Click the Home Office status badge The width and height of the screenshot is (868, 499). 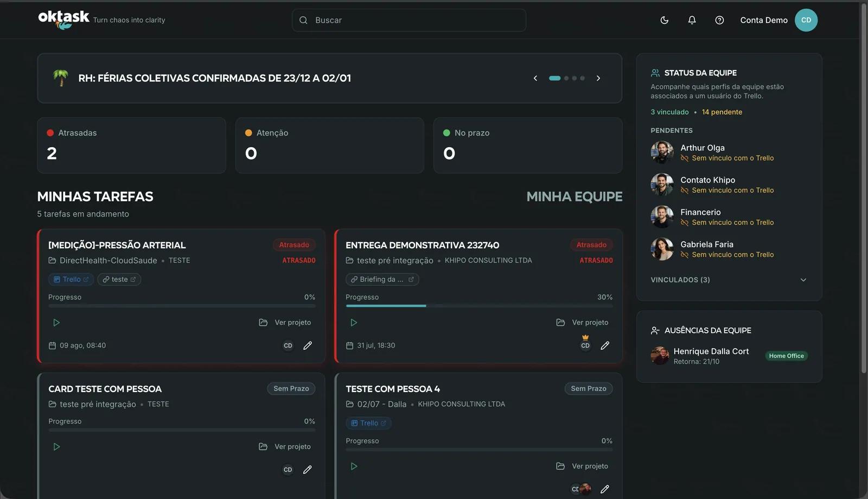click(786, 356)
